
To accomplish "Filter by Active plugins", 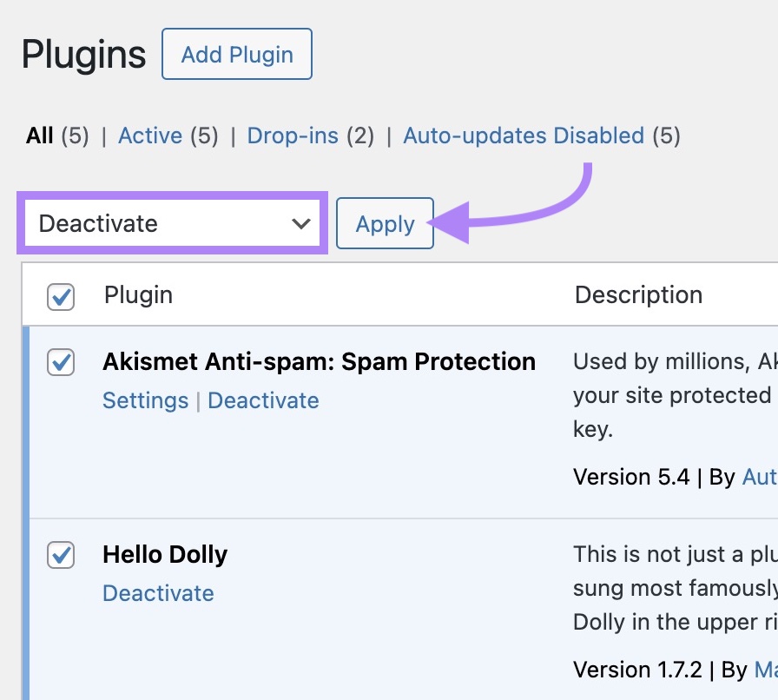I will 151,135.
